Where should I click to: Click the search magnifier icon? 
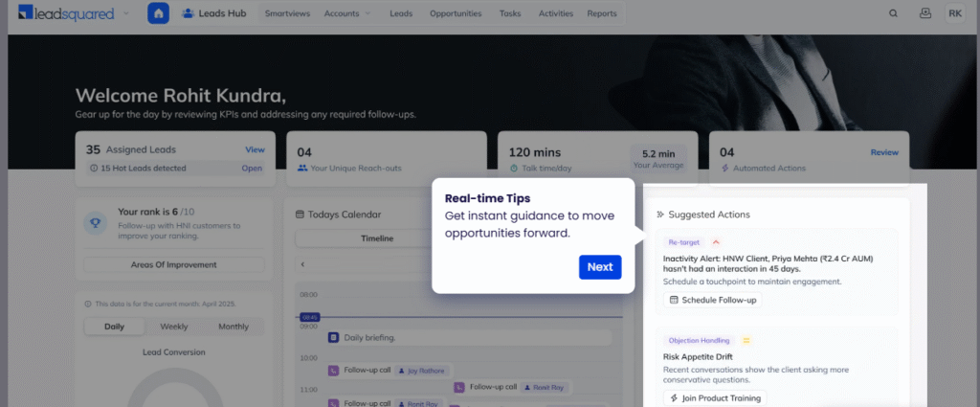[894, 13]
